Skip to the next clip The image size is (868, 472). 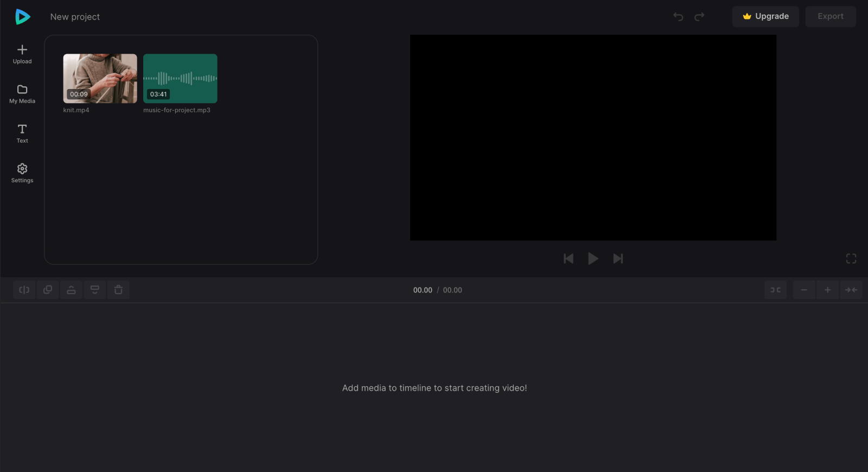click(x=618, y=259)
